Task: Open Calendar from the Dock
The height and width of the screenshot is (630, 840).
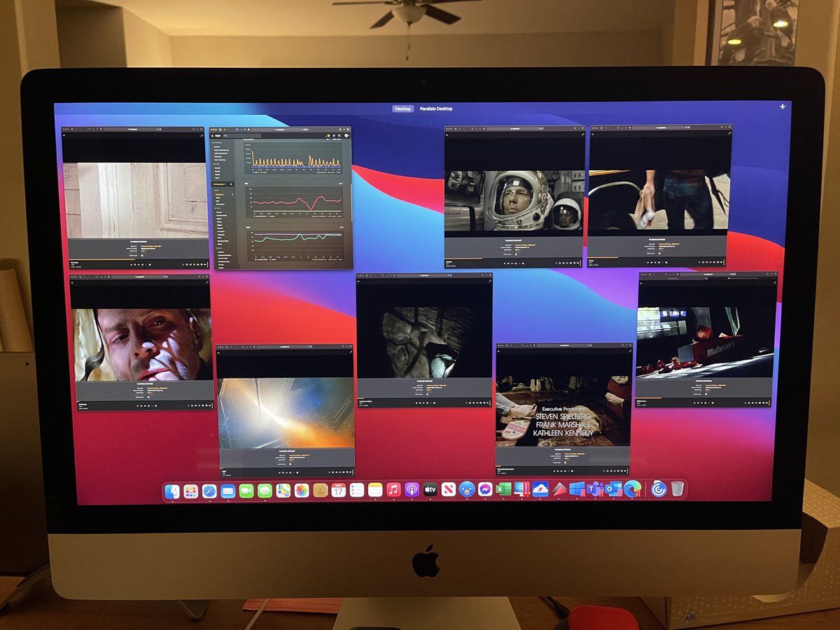Action: click(x=338, y=491)
